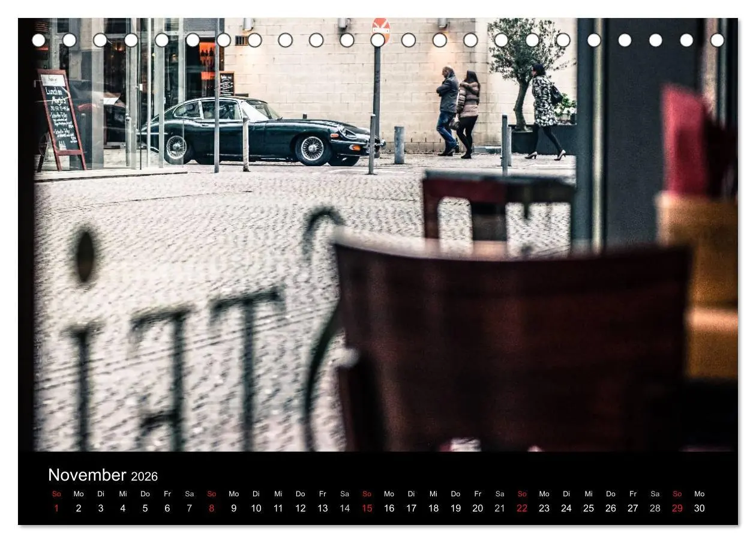Click the first spiral binding hole
The width and height of the screenshot is (756, 543).
point(38,40)
